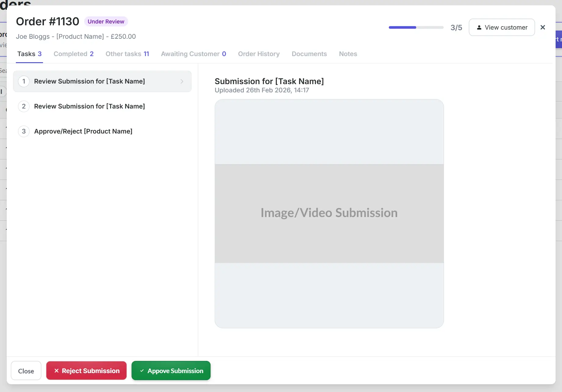Click the View customer button
The height and width of the screenshot is (392, 562).
[501, 27]
